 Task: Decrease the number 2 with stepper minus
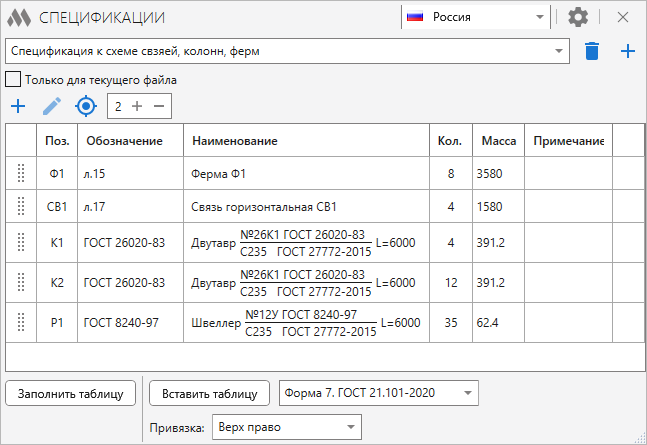pos(159,106)
